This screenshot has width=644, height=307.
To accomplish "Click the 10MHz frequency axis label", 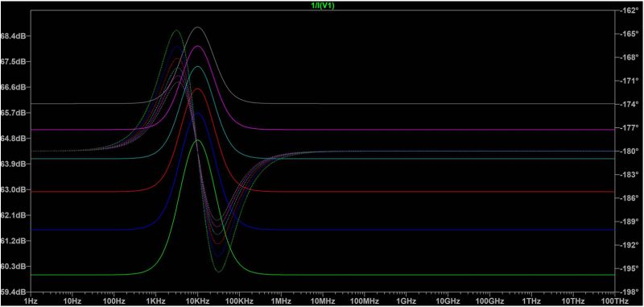I will click(x=323, y=301).
